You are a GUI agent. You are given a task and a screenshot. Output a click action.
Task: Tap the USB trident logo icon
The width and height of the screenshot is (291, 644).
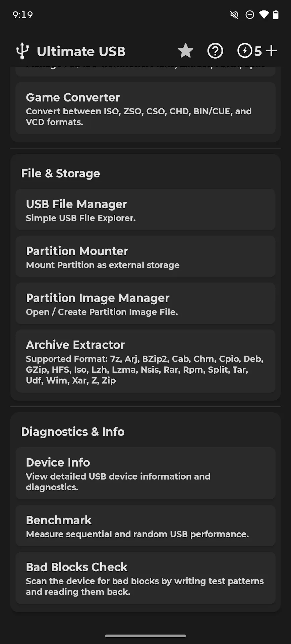(22, 51)
